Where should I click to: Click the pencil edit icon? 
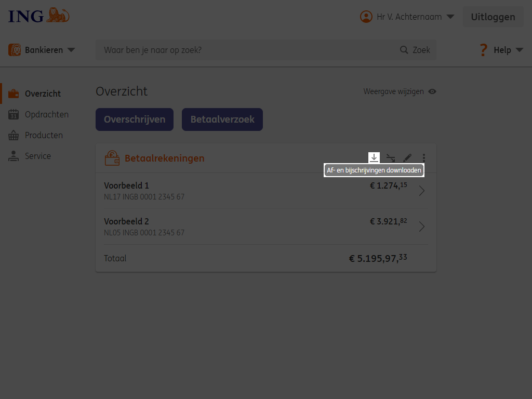coord(407,158)
